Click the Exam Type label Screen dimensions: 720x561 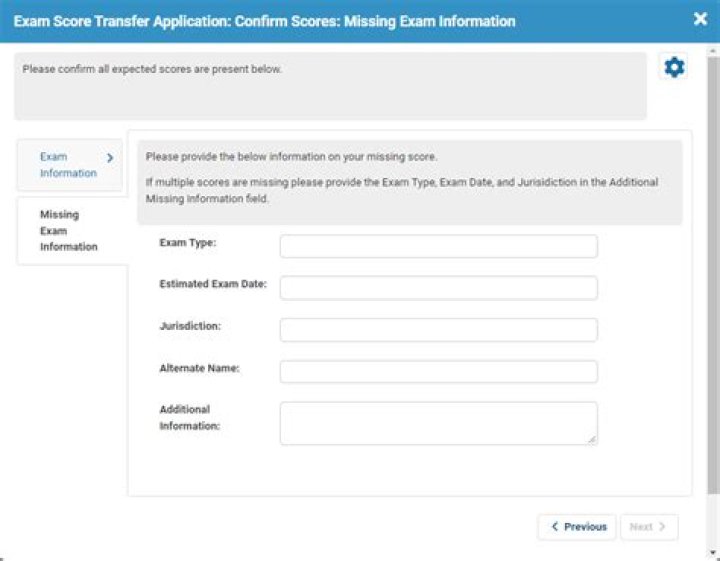[188, 243]
